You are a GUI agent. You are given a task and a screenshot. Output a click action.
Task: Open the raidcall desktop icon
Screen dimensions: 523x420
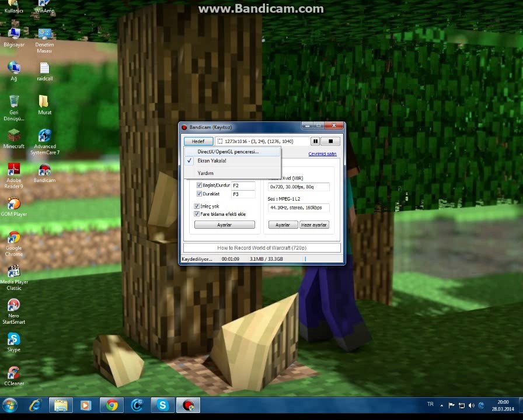44,72
